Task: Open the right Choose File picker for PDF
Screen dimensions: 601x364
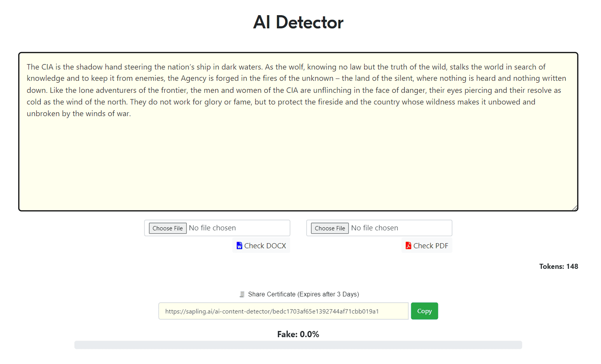Action: pyautogui.click(x=330, y=228)
